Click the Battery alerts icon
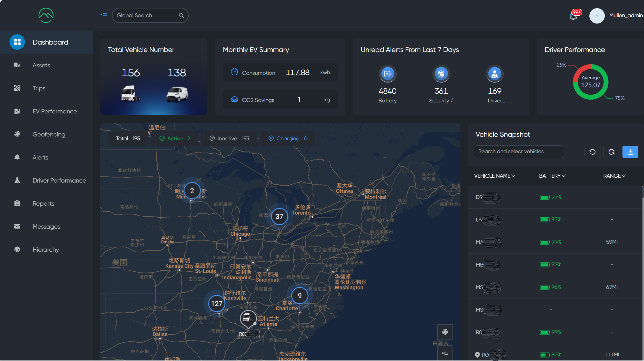Viewport: 644px width, 361px height. (387, 74)
